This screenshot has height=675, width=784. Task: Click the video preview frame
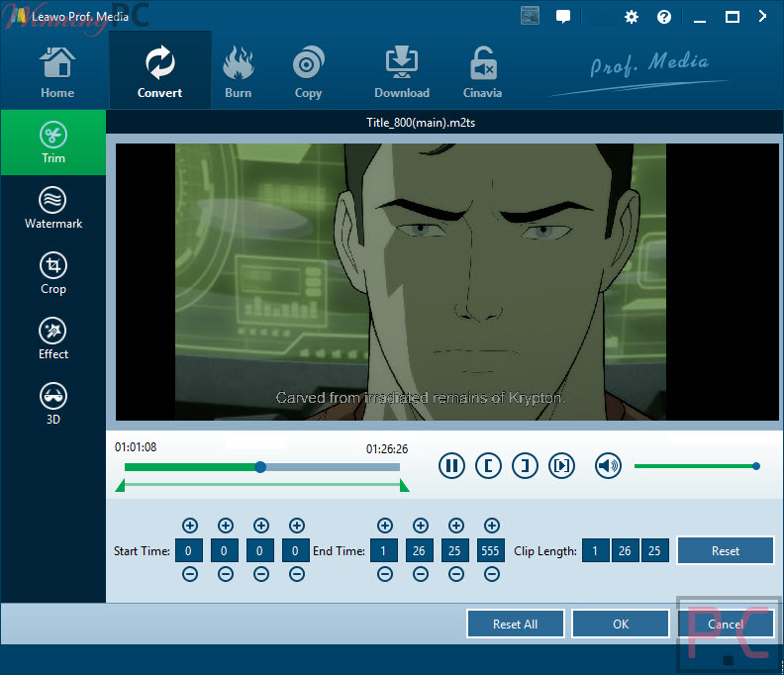pyautogui.click(x=447, y=282)
